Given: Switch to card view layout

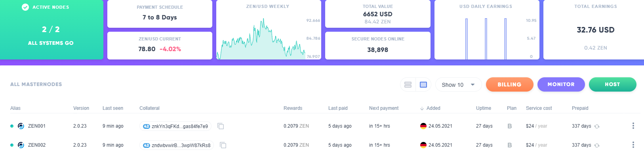Looking at the screenshot, I should click(x=423, y=84).
